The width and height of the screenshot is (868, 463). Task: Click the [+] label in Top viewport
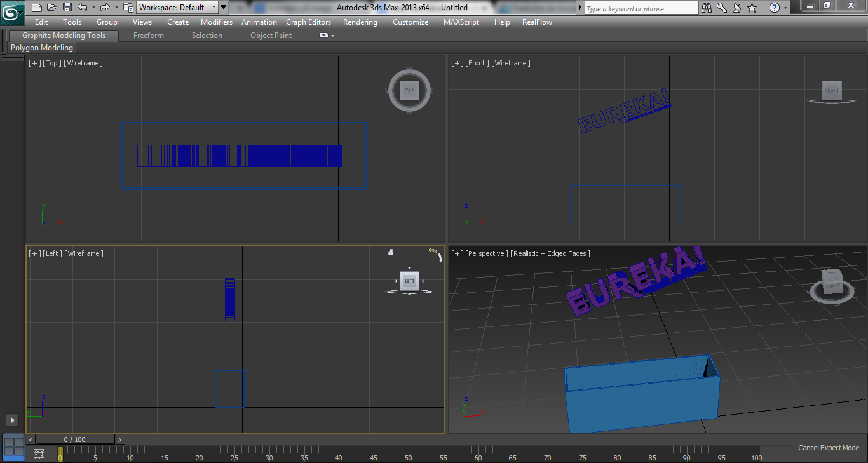(35, 63)
